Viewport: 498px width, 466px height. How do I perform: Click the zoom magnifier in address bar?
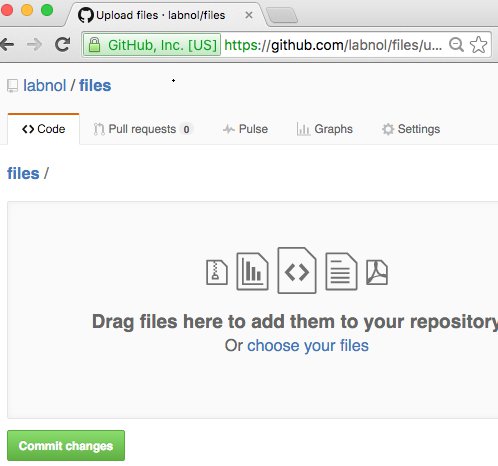[x=456, y=45]
